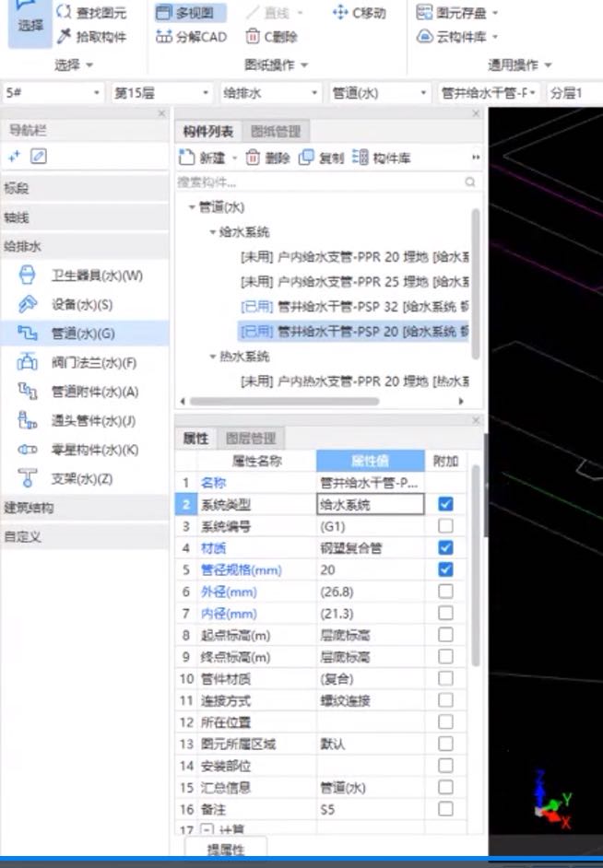Check the 附加 box for 连接方式
The width and height of the screenshot is (603, 868).
pyautogui.click(x=445, y=699)
